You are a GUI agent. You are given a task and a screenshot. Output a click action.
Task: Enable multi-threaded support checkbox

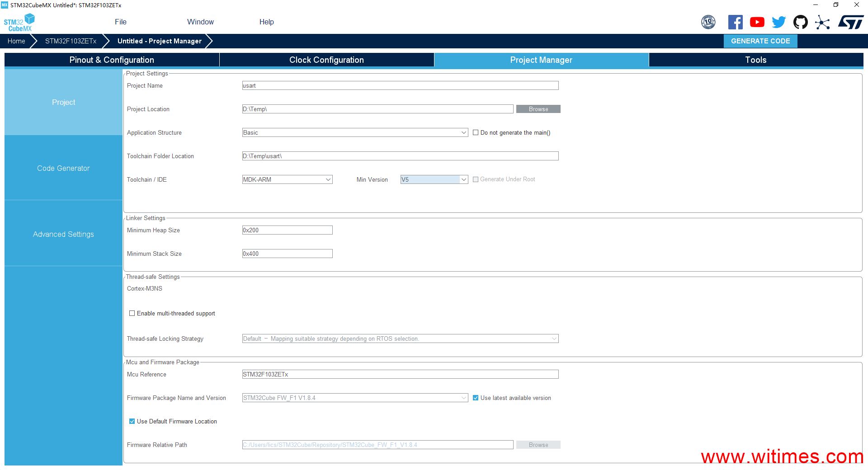132,313
